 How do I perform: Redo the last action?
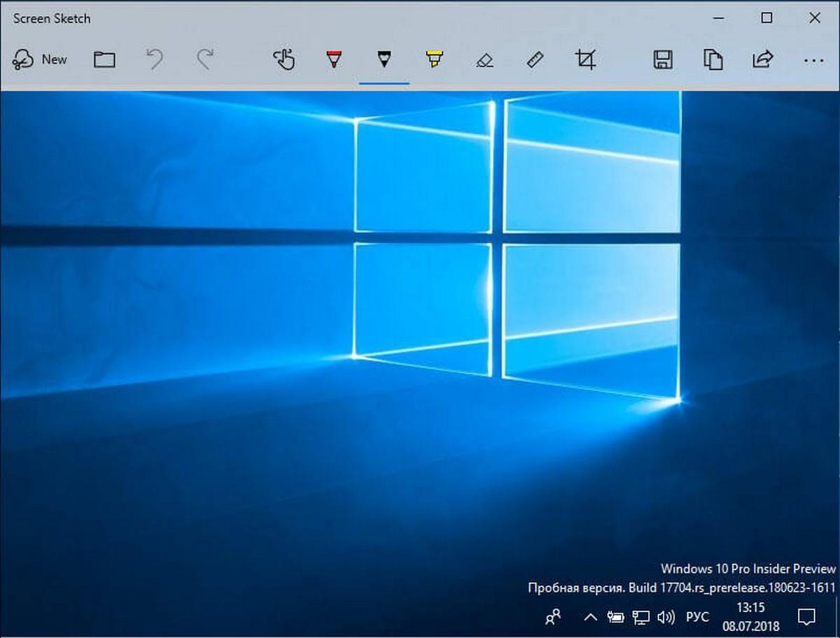point(204,60)
